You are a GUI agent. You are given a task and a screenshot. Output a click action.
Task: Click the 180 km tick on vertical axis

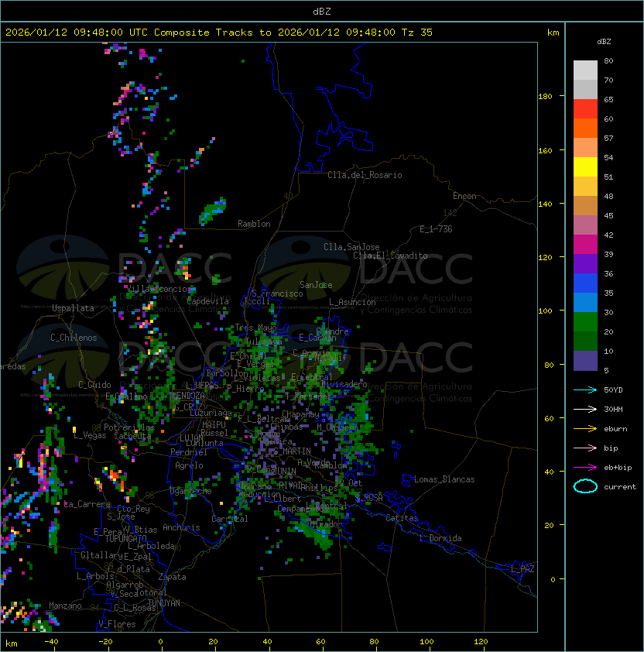(545, 97)
